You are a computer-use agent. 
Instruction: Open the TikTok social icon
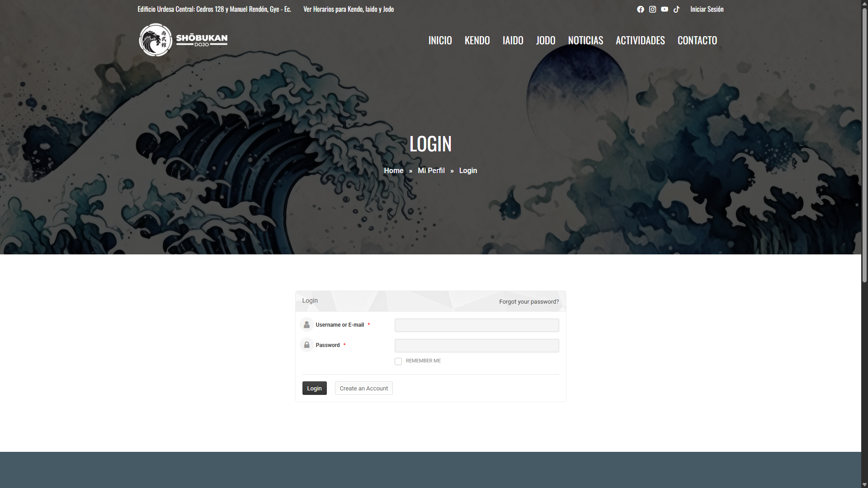click(x=676, y=9)
